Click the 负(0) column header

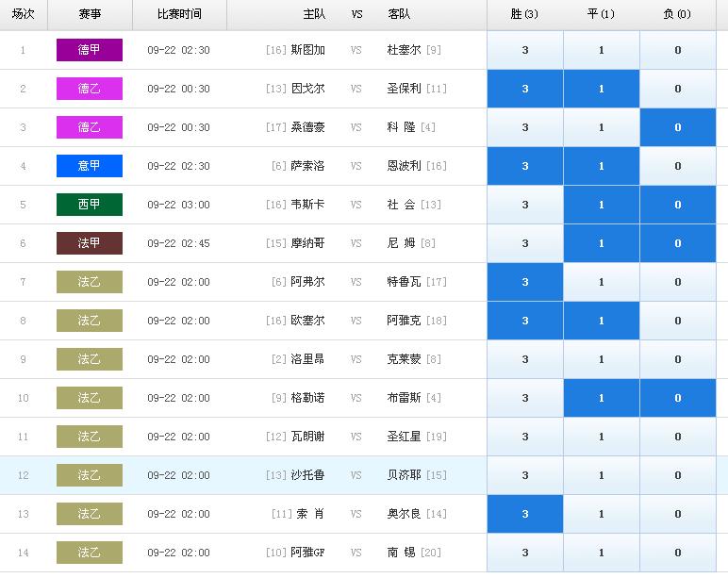pyautogui.click(x=677, y=14)
